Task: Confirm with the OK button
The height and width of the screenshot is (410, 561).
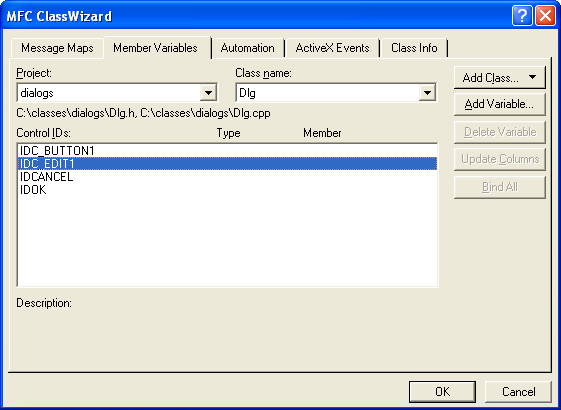Action: tap(443, 392)
